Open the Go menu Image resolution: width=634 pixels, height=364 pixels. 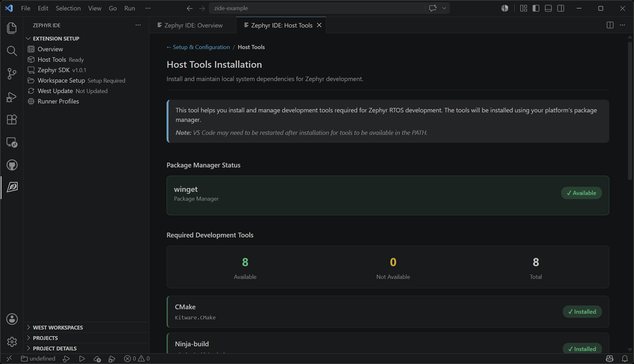[113, 8]
